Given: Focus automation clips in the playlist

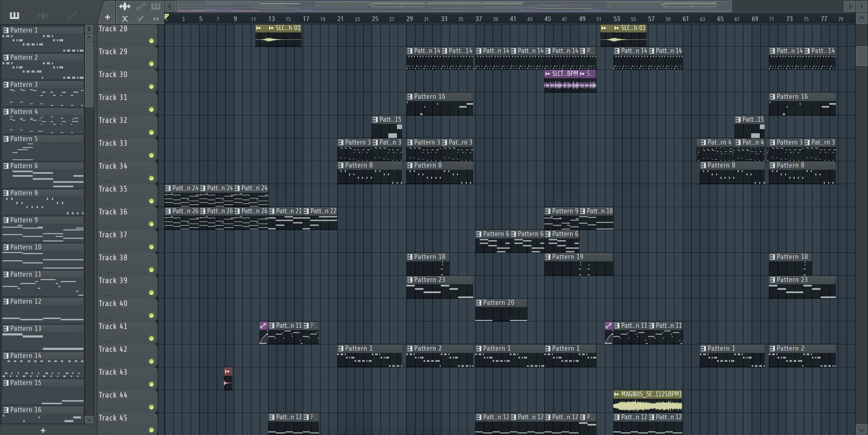Looking at the screenshot, I should pyautogui.click(x=141, y=6).
